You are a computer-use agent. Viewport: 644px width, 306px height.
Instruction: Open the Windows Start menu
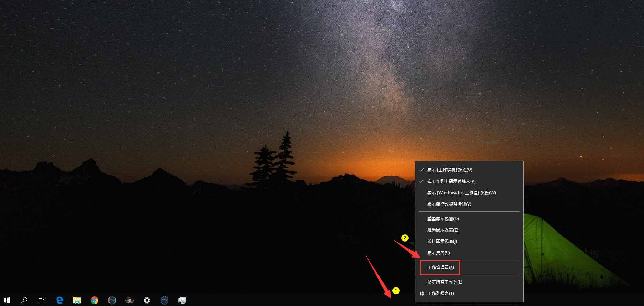(x=7, y=300)
